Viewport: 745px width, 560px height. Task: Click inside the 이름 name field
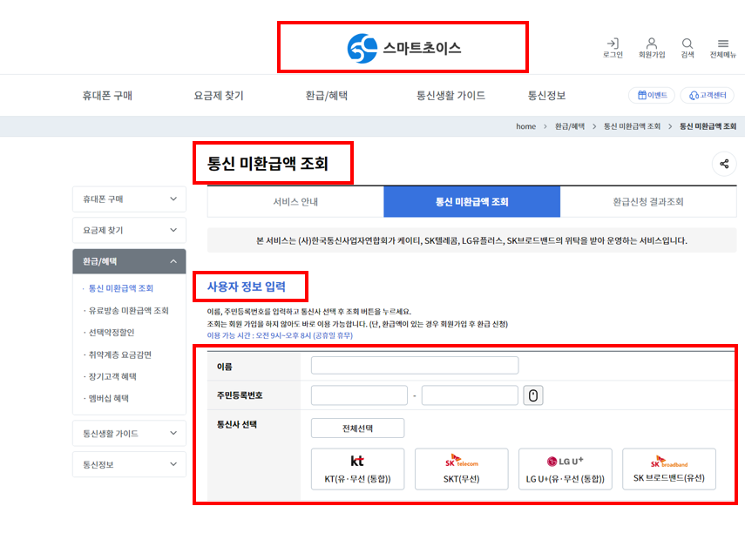coord(414,365)
